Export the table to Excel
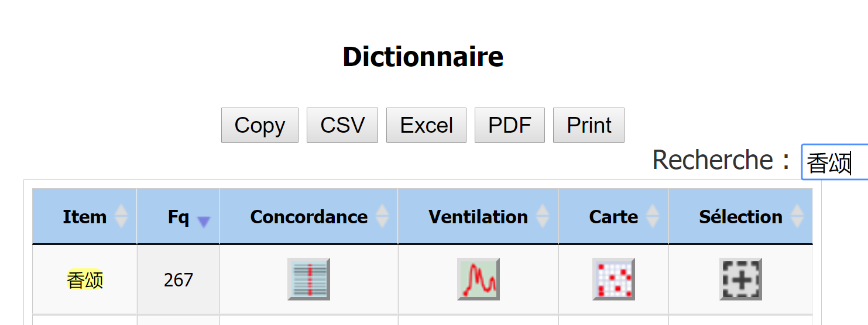This screenshot has height=325, width=868. (x=426, y=125)
